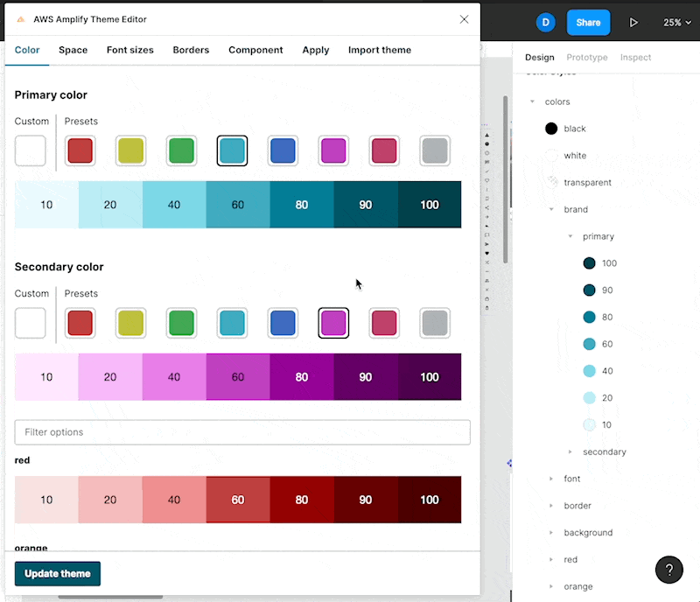Select the gray secondary preset

point(435,323)
